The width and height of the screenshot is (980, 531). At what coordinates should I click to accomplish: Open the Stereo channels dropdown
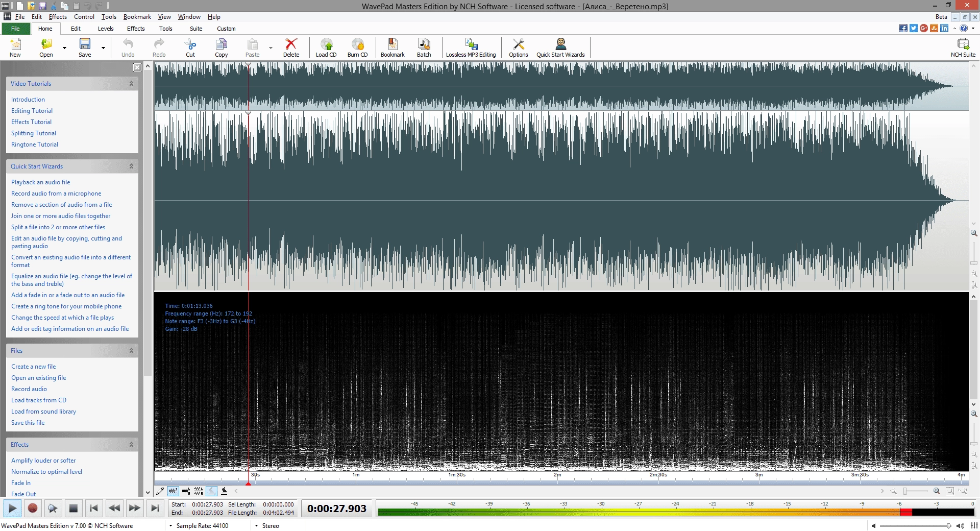tap(256, 525)
